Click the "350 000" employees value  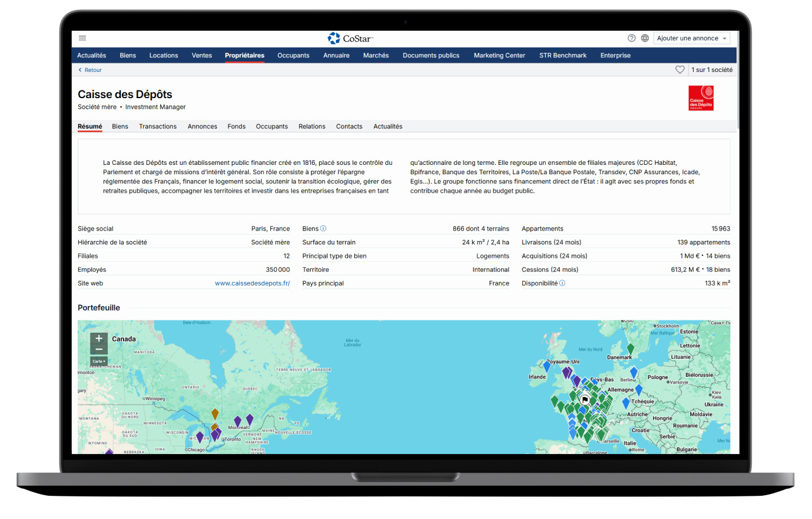click(x=278, y=270)
